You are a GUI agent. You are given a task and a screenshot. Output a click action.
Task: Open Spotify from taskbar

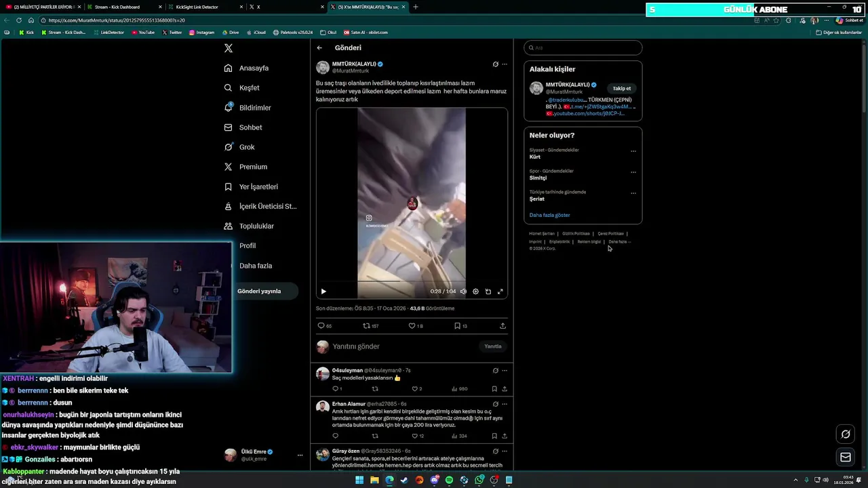[449, 480]
